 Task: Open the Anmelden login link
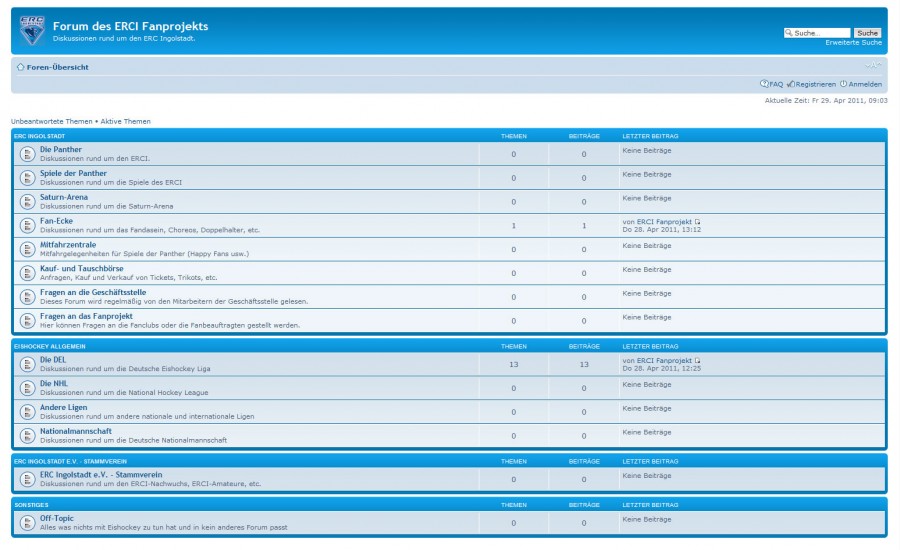(861, 84)
